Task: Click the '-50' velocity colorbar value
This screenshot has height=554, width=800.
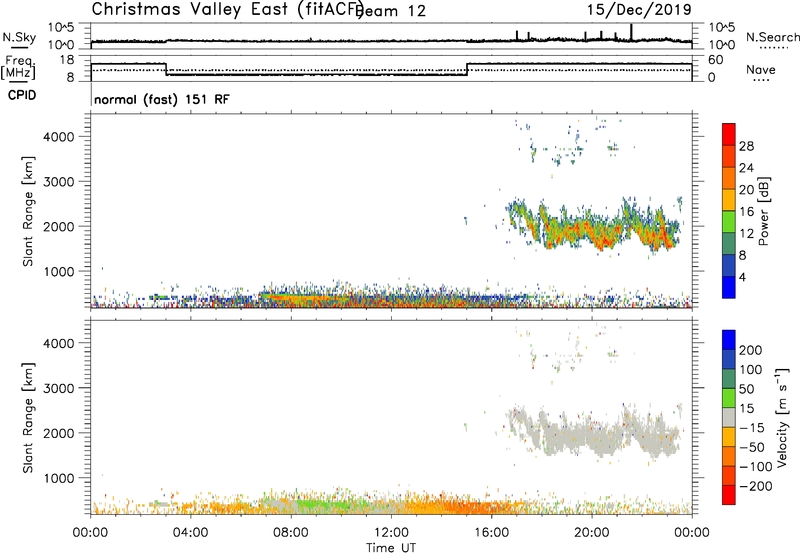Action: [752, 447]
